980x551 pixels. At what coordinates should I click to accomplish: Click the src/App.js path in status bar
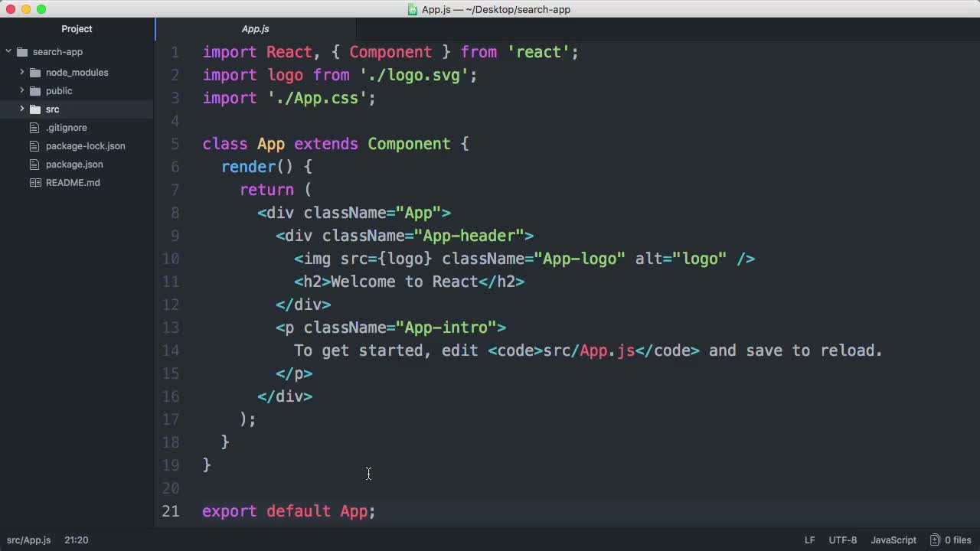[x=28, y=540]
